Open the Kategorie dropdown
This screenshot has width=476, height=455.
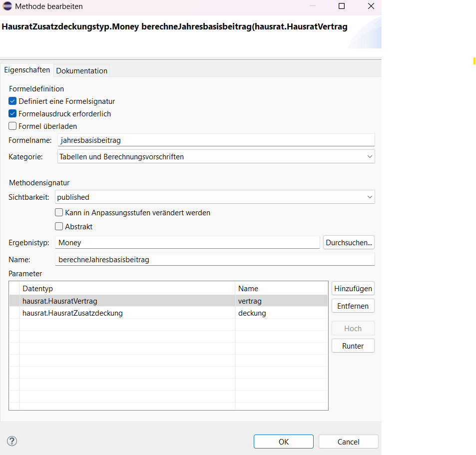[x=370, y=156]
